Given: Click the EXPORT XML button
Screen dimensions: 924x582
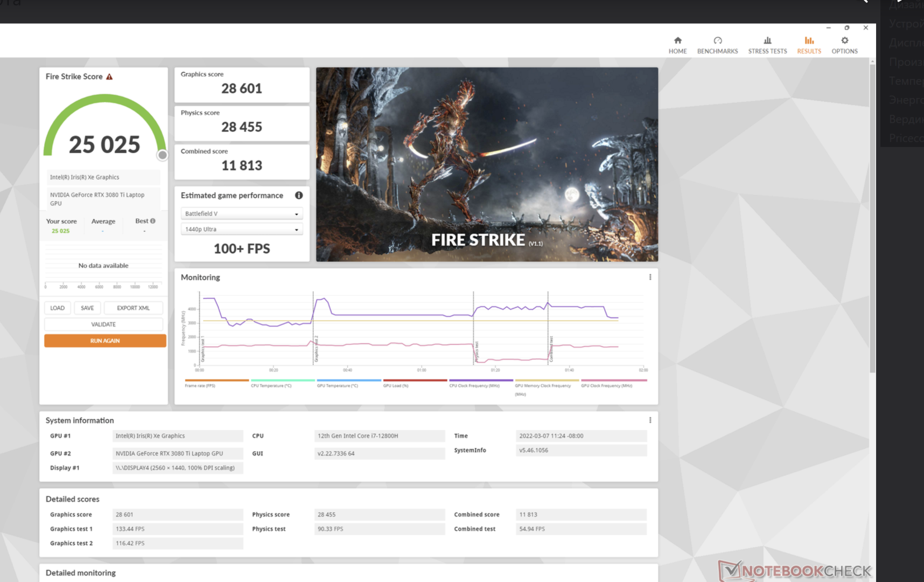Looking at the screenshot, I should pos(133,308).
